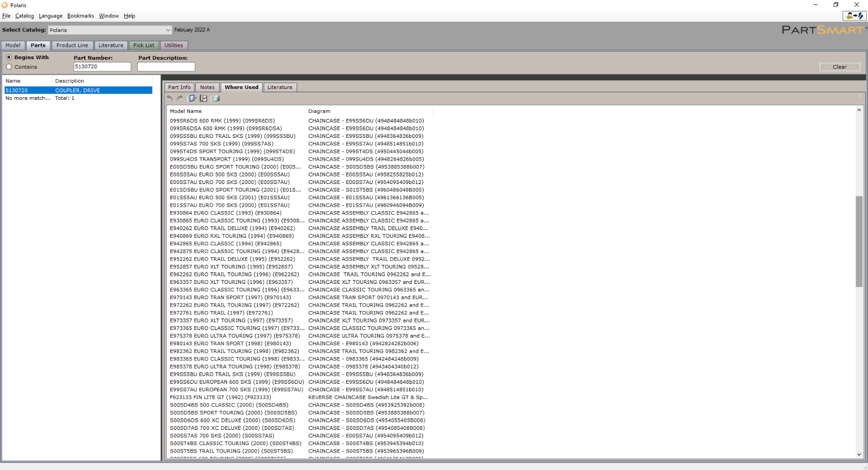Select row E972761 EURO TRAIL (1997)
The width and height of the screenshot is (868, 470).
coord(221,313)
